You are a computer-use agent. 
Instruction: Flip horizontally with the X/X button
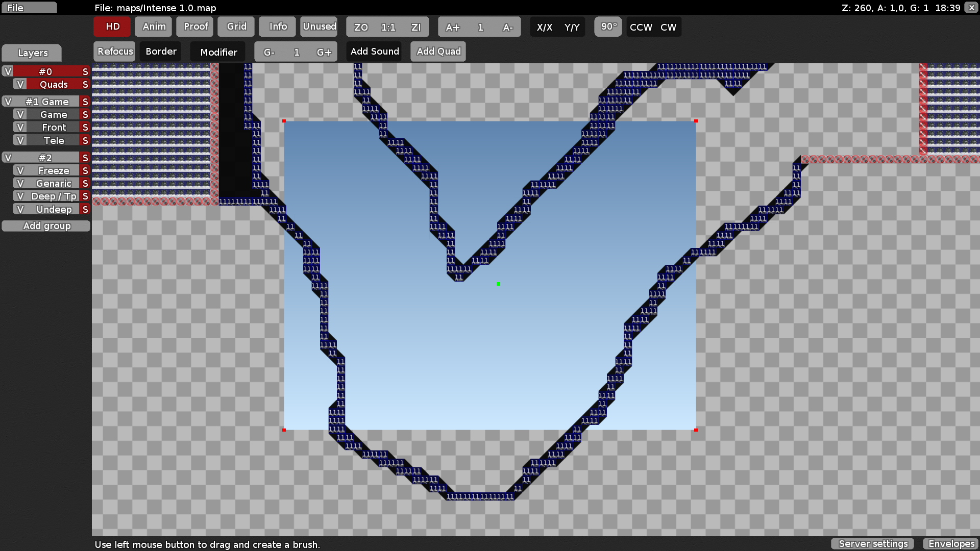point(544,27)
